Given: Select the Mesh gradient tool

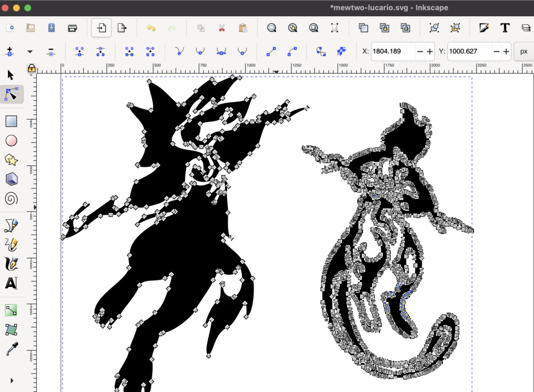Looking at the screenshot, I should tap(11, 330).
